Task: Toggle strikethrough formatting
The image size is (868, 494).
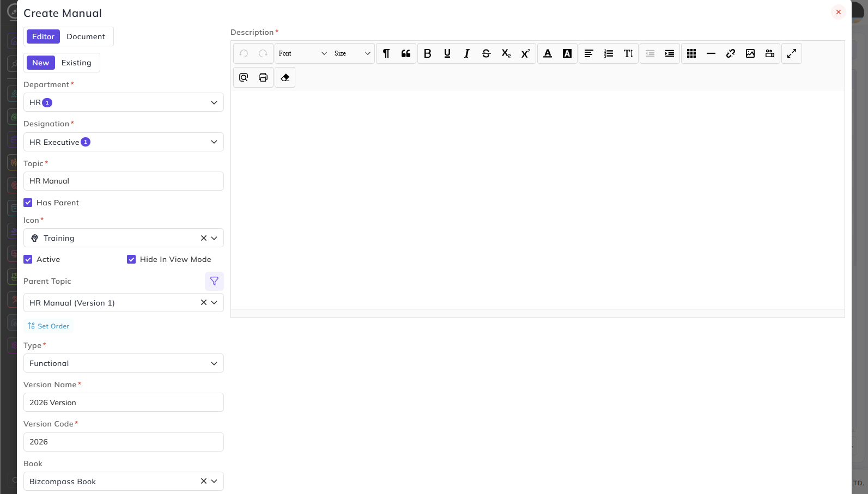Action: [487, 53]
